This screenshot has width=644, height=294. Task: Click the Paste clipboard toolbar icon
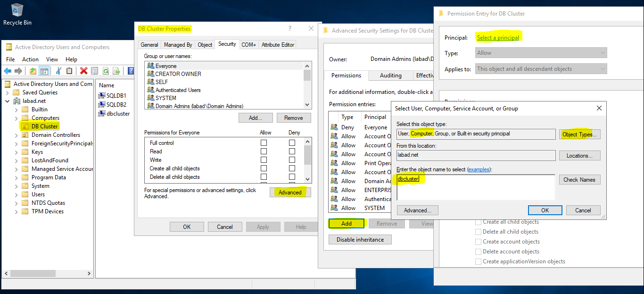click(x=69, y=71)
